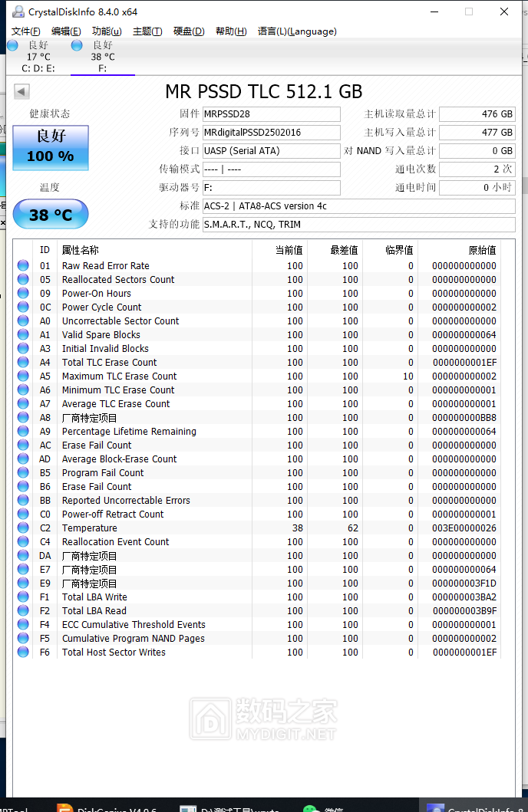
Task: Switch to the F: disk tab
Action: click(103, 57)
